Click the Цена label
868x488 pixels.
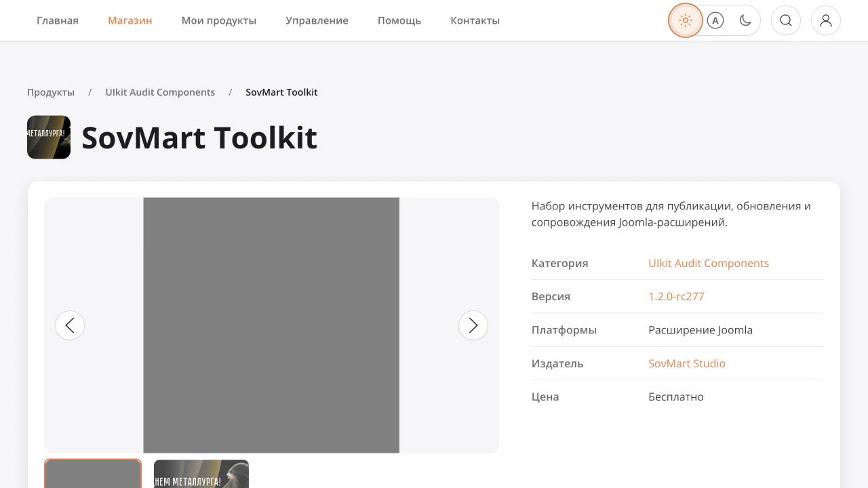(x=545, y=396)
